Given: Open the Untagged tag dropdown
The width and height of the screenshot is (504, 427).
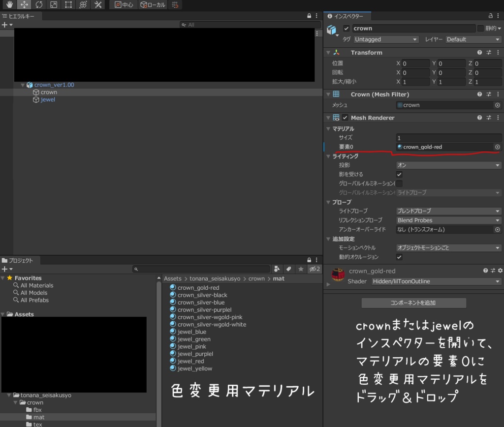Looking at the screenshot, I should point(386,39).
